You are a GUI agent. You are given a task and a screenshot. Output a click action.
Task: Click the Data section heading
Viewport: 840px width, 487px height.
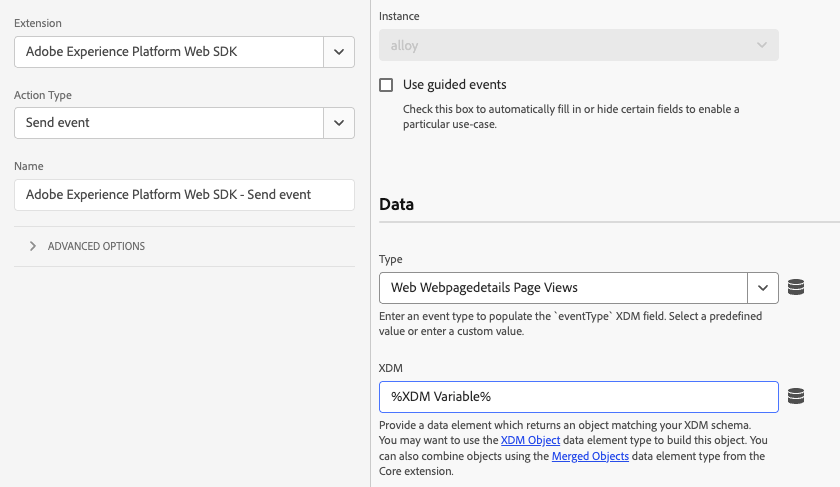[x=397, y=204]
